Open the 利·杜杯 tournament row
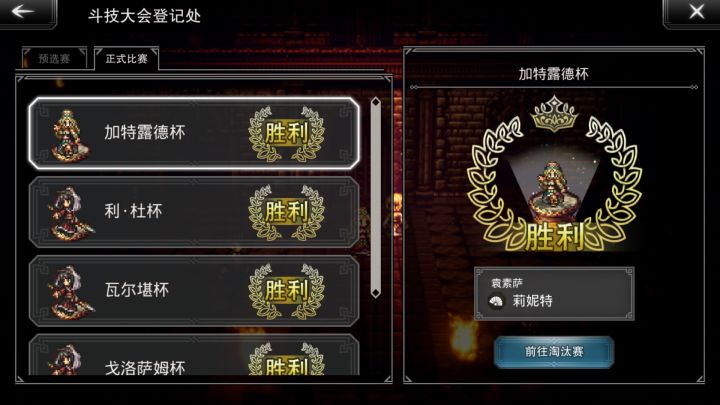The height and width of the screenshot is (405, 720). pos(194,212)
